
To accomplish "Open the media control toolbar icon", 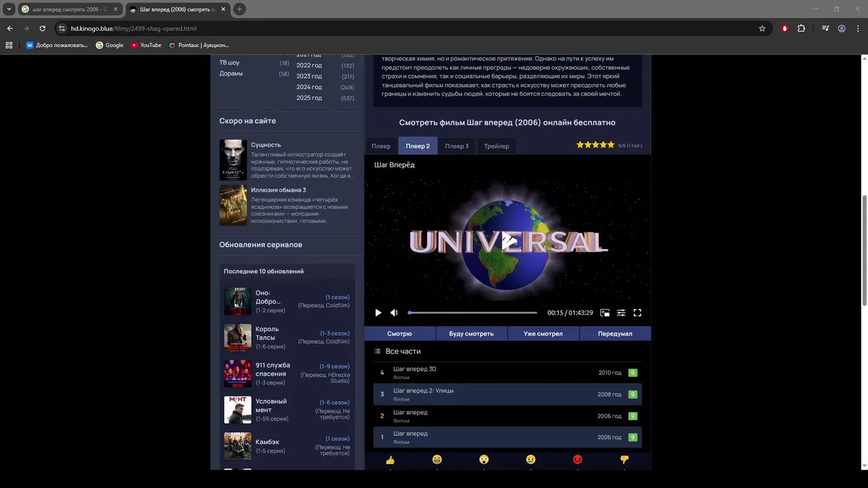I will [x=825, y=28].
